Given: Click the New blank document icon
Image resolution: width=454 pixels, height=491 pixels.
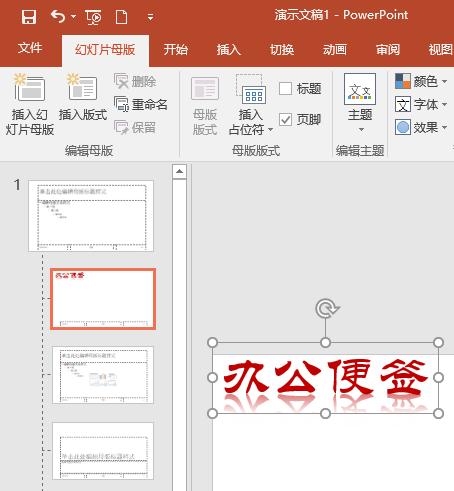Looking at the screenshot, I should [x=121, y=17].
